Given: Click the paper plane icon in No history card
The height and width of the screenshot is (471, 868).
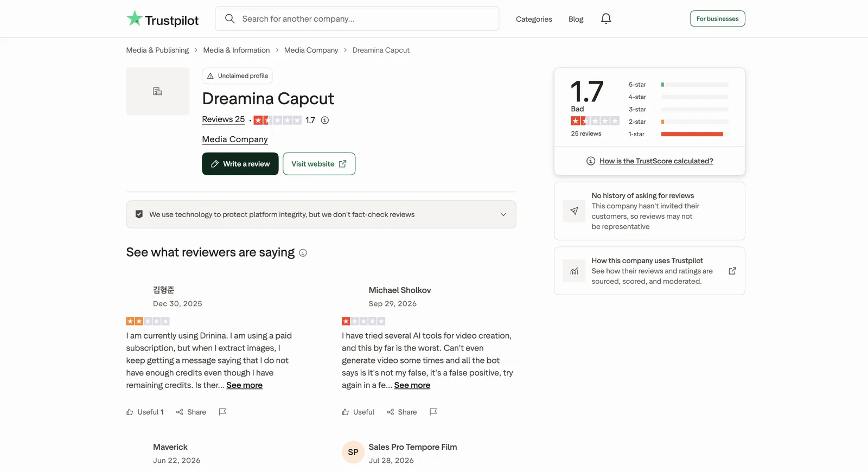Looking at the screenshot, I should click(x=574, y=211).
